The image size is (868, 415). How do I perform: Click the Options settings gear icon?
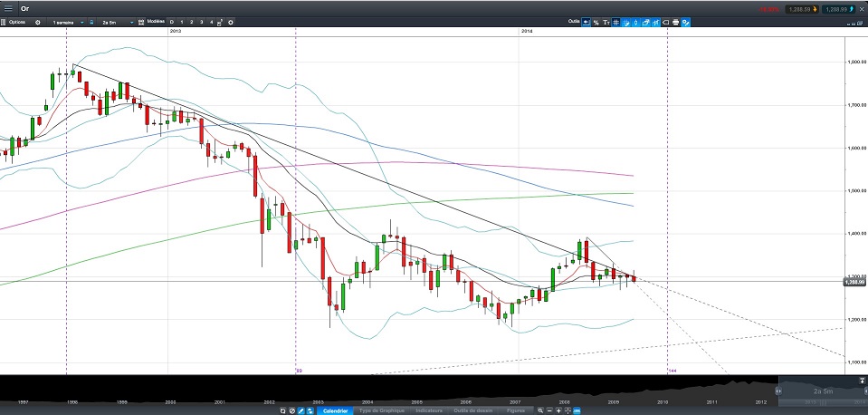click(37, 21)
